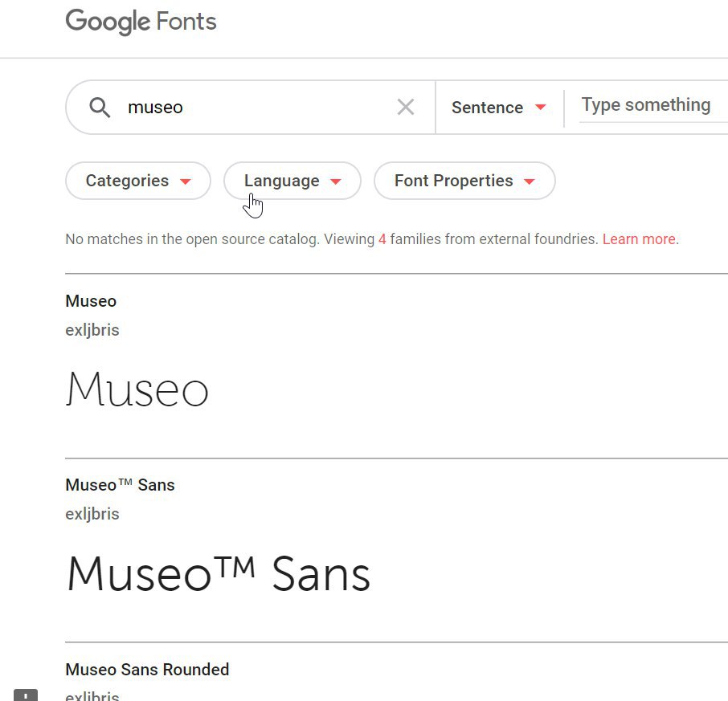Screen dimensions: 728x701
Task: Click the large Museo preview sample
Action: pyautogui.click(x=137, y=389)
